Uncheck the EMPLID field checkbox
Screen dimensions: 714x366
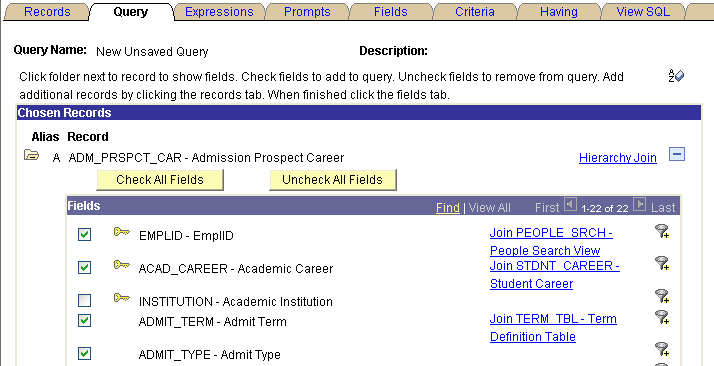tap(84, 234)
